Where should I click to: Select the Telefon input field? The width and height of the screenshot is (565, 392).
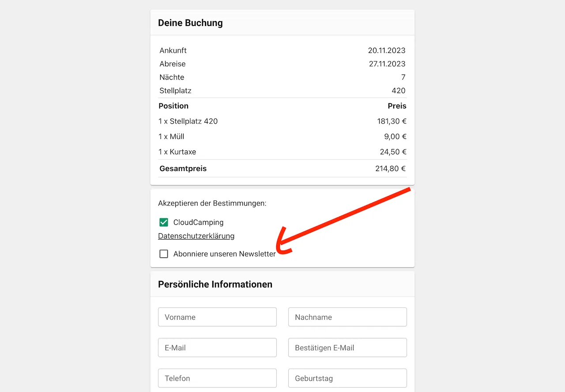click(x=217, y=378)
